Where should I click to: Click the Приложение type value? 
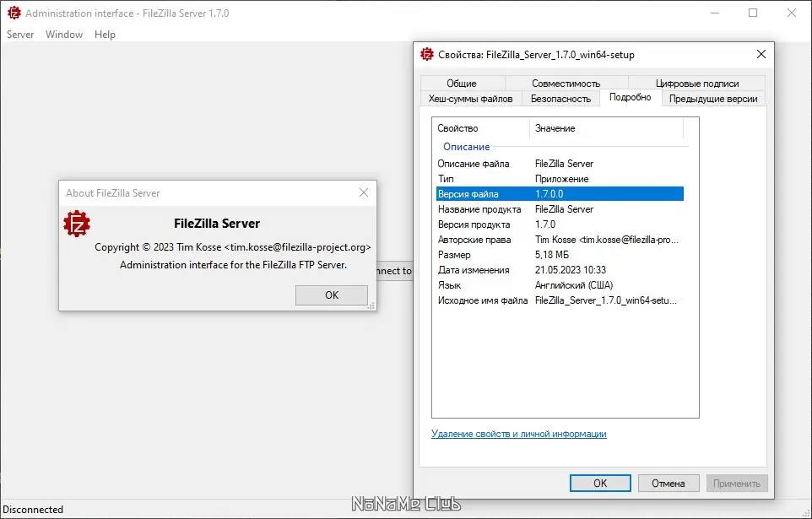(562, 179)
